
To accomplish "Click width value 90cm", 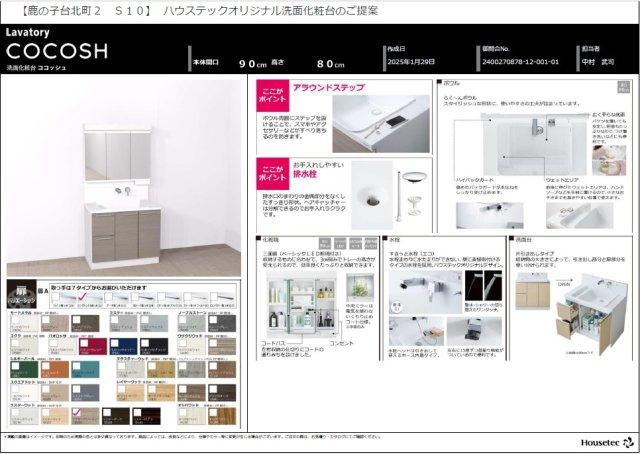I will coord(253,64).
